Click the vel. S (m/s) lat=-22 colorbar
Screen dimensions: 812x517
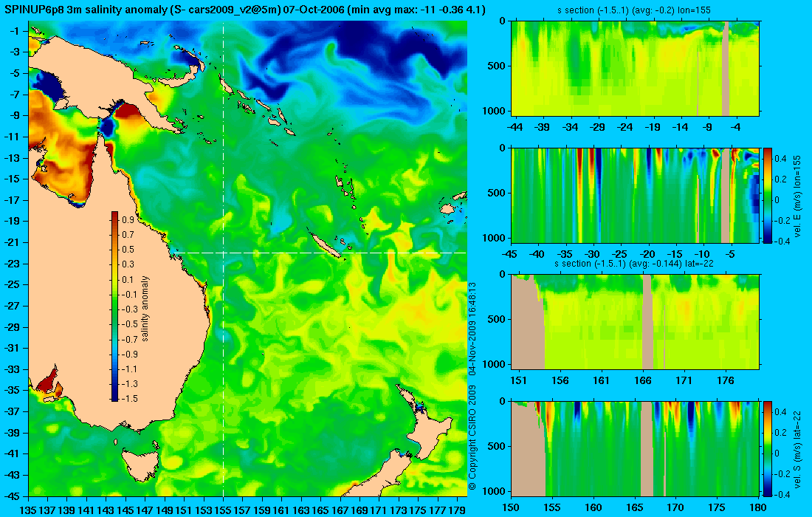(x=768, y=448)
